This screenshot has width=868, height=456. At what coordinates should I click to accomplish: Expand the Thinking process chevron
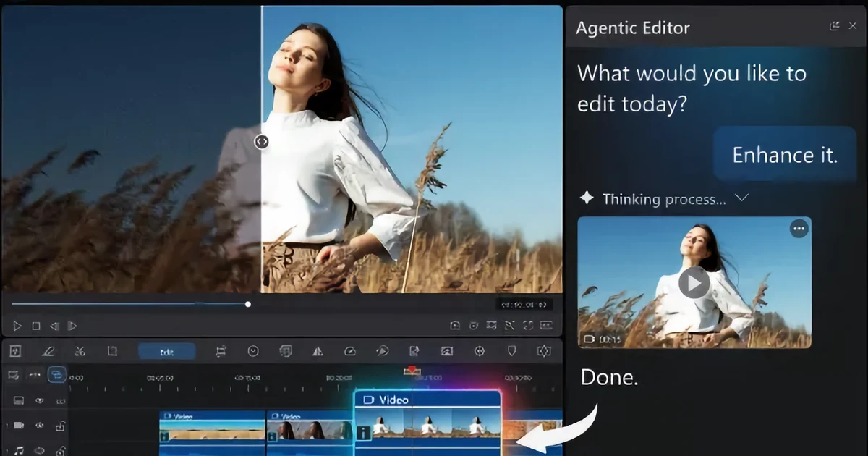741,198
